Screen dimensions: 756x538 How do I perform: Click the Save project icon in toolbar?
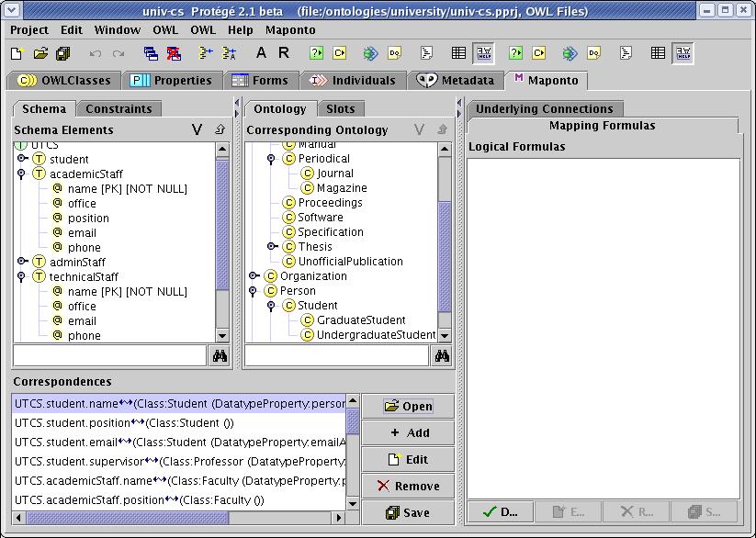click(x=63, y=53)
